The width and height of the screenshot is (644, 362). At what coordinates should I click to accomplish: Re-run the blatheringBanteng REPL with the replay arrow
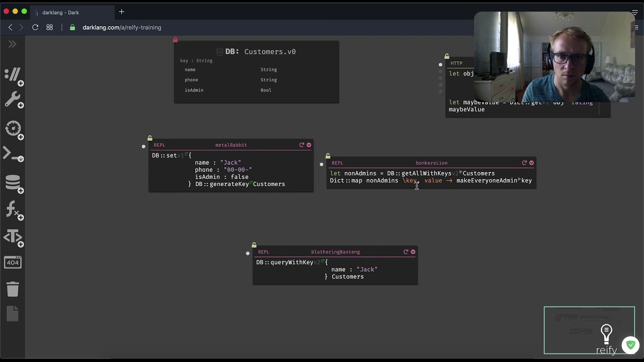pyautogui.click(x=406, y=251)
